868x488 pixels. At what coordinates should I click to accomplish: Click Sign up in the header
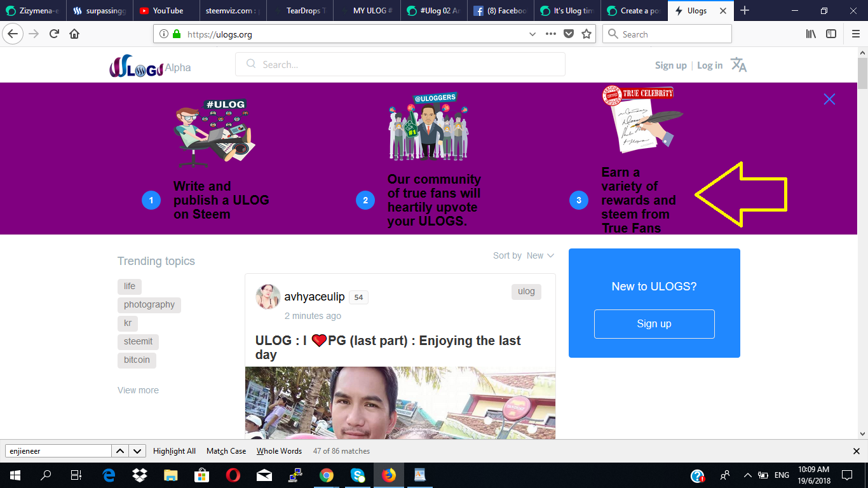point(671,65)
